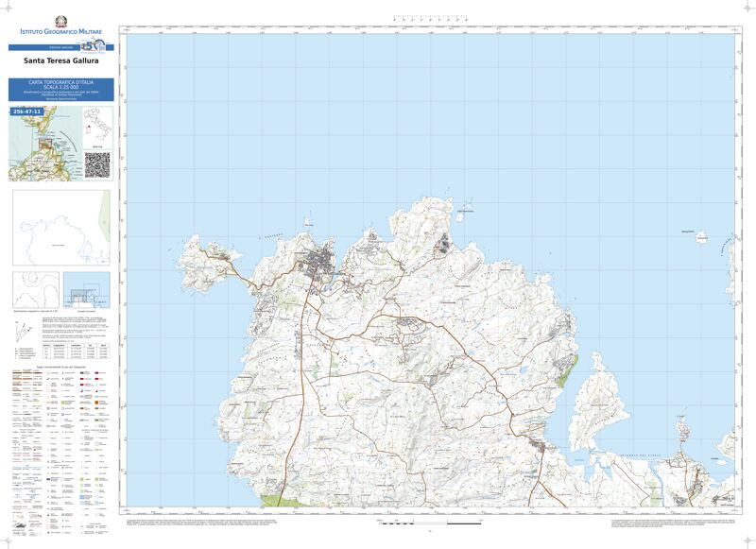Viewport: 756px width, 549px height.
Task: Click the north arrows declination diagram
Action: pyautogui.click(x=25, y=330)
